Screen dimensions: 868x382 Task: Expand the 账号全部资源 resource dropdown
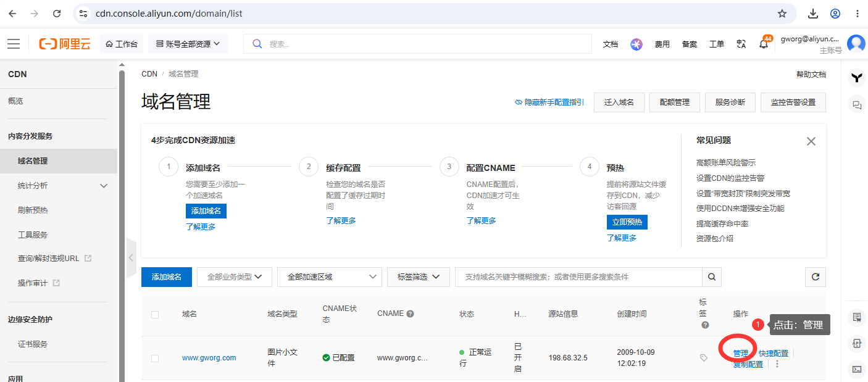coord(188,44)
